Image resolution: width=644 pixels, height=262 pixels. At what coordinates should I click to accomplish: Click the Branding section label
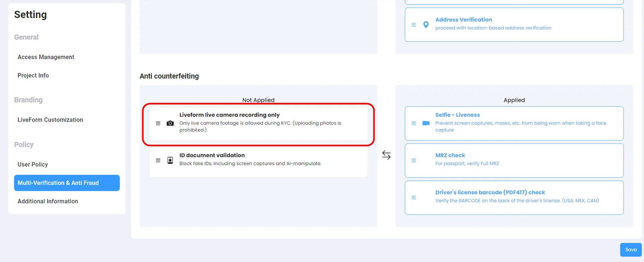(x=28, y=100)
